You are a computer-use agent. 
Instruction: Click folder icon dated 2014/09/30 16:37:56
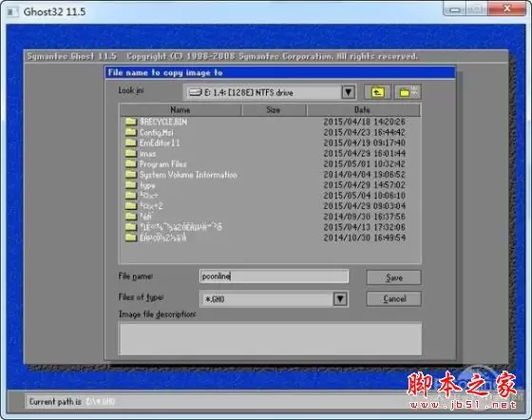(x=131, y=216)
